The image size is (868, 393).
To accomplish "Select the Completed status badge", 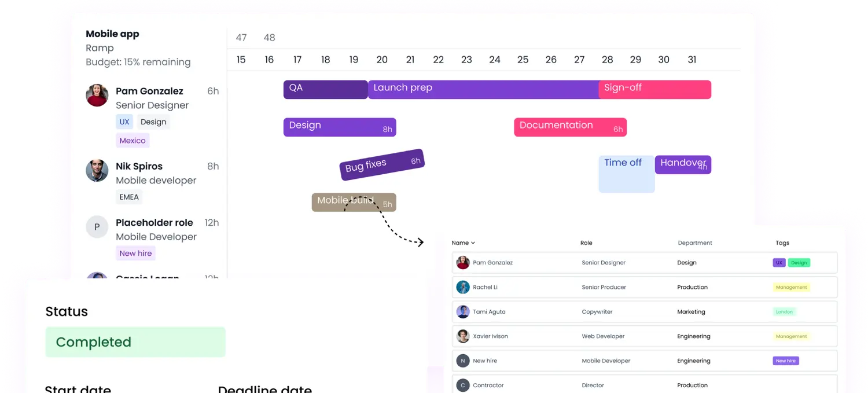I will pos(135,341).
